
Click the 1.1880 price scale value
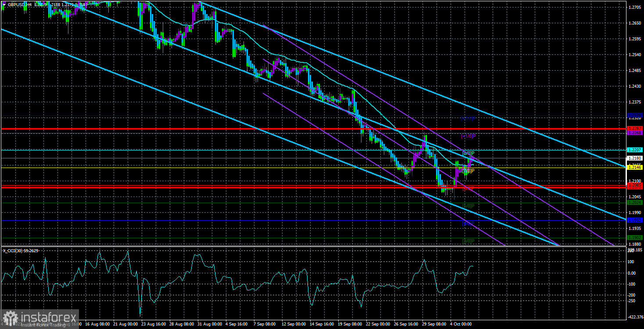tap(635, 244)
